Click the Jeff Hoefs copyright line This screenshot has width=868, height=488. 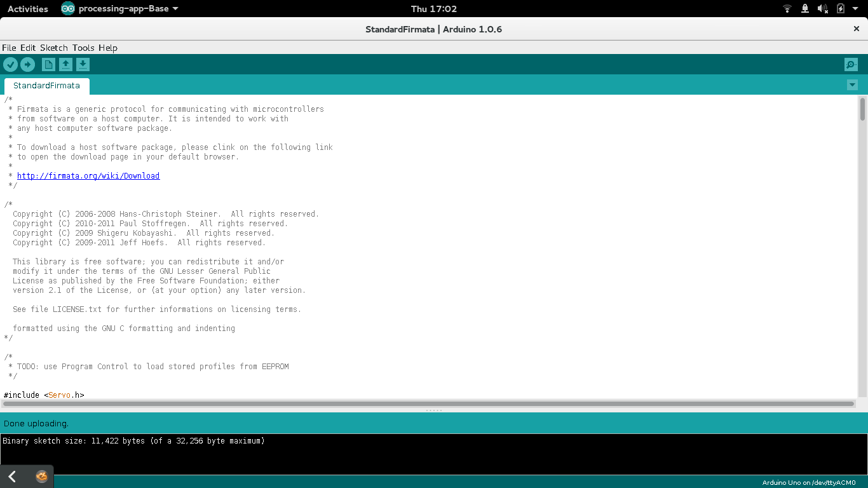tap(139, 243)
